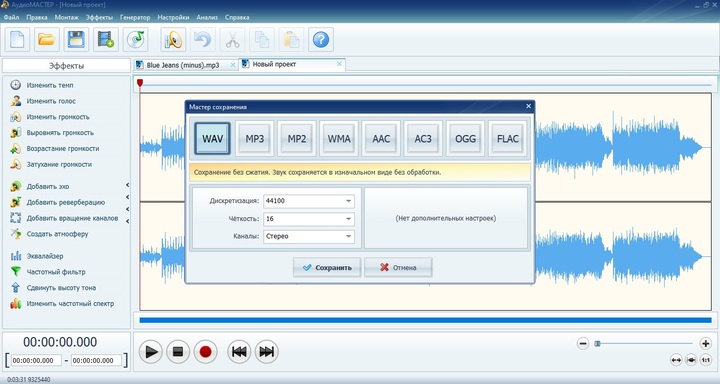This screenshot has width=720, height=384.
Task: Click the zoom in plus button
Action: (705, 343)
